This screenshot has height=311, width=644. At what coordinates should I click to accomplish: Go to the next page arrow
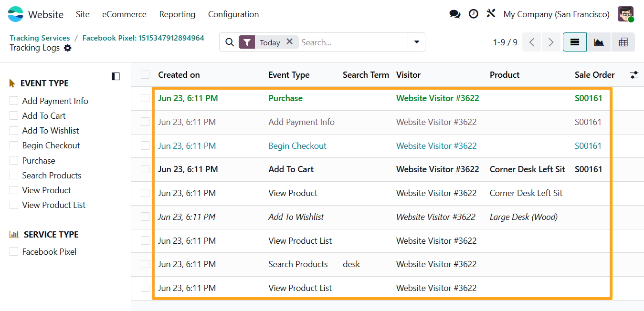[x=551, y=42]
